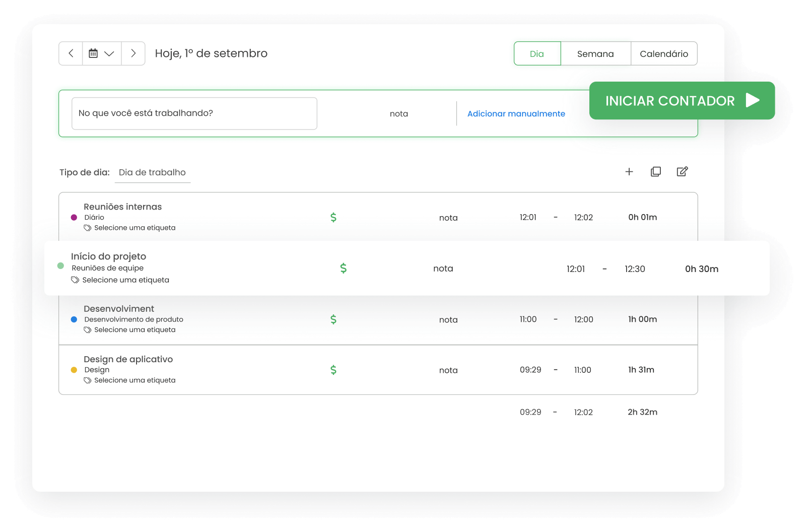Go to next day with right arrow
Image resolution: width=811 pixels, height=532 pixels.
click(x=133, y=53)
